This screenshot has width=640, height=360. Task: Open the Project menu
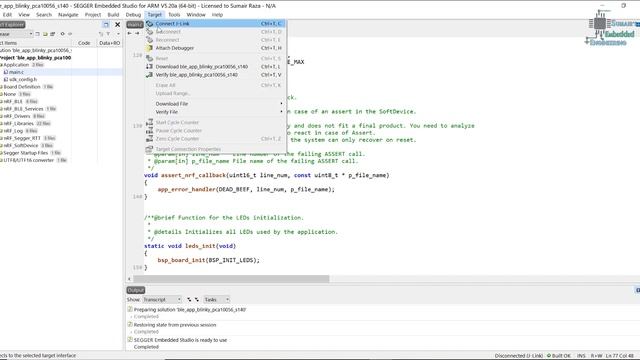click(x=93, y=15)
